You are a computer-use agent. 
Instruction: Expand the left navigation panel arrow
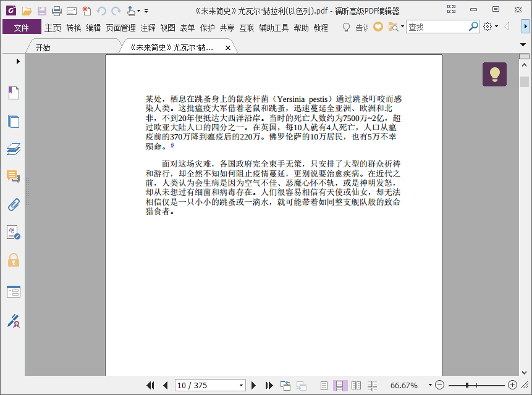(18, 61)
